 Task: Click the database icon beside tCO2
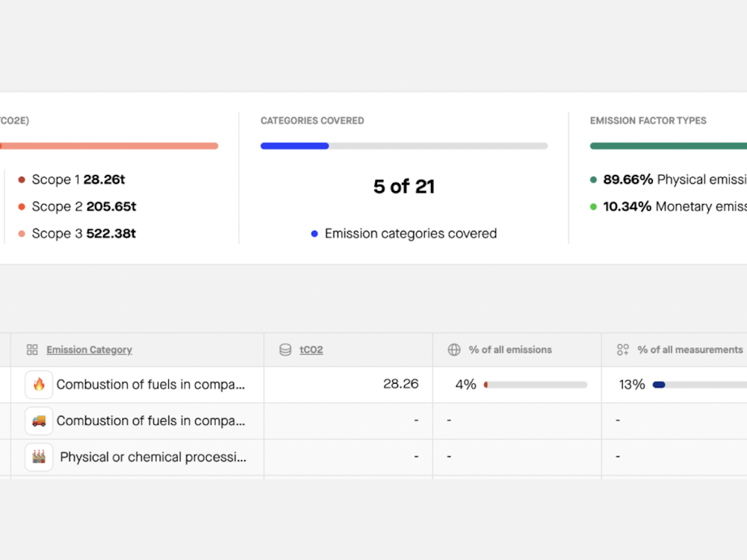(x=285, y=350)
